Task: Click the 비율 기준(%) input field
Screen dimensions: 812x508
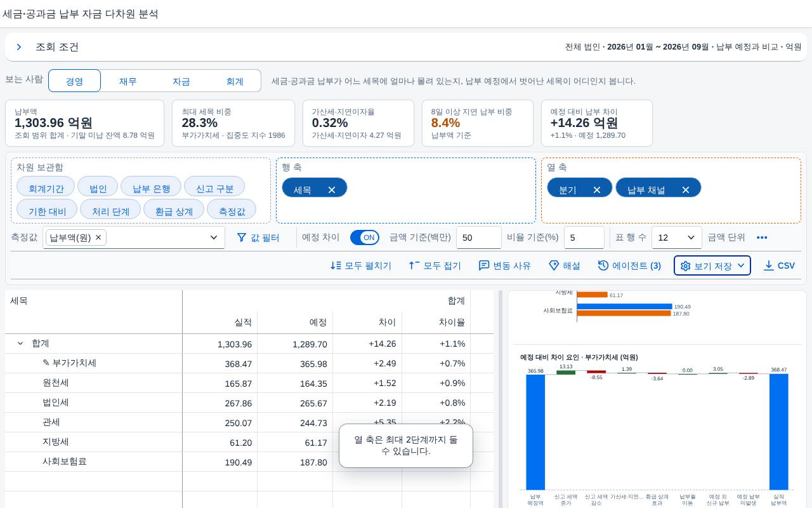Action: (584, 237)
